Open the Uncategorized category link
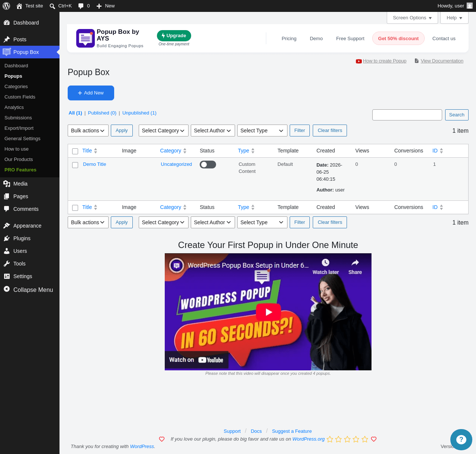Screen dimensions: 476x454 pos(176,164)
